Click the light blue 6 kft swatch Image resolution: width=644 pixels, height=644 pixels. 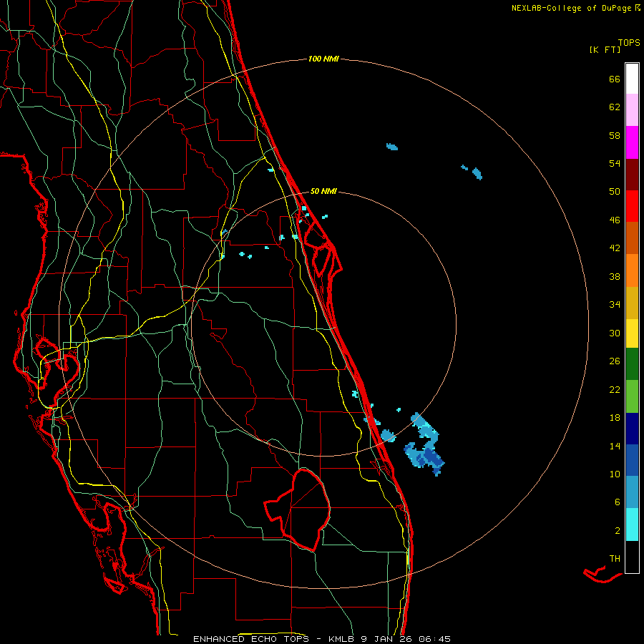[x=632, y=492]
